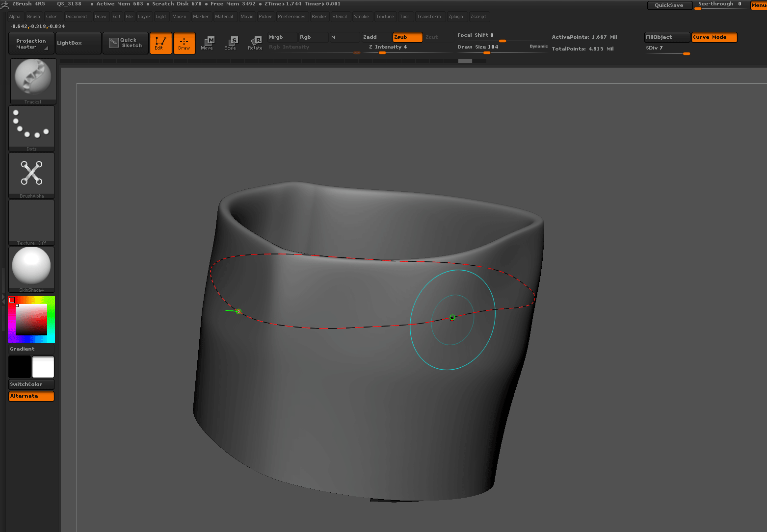
Task: Turn off the Alternate color toggle
Action: point(31,396)
